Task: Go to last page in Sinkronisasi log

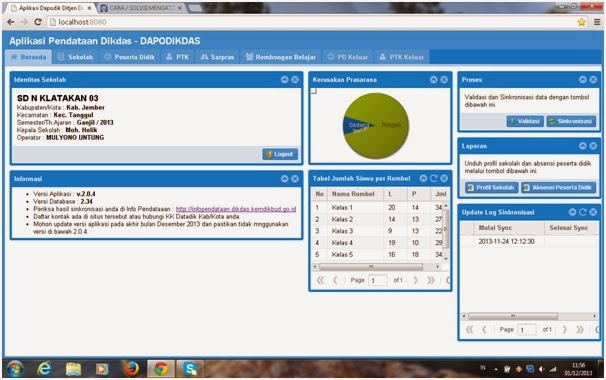Action: pyautogui.click(x=580, y=330)
